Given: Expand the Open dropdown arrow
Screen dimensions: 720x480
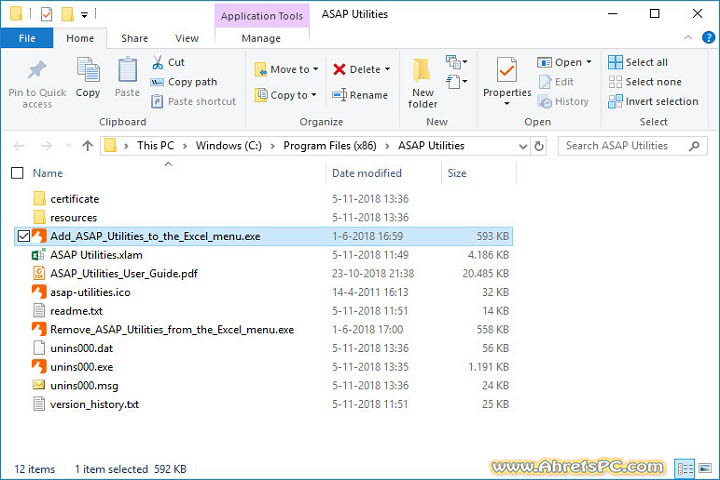Looking at the screenshot, I should (x=589, y=62).
